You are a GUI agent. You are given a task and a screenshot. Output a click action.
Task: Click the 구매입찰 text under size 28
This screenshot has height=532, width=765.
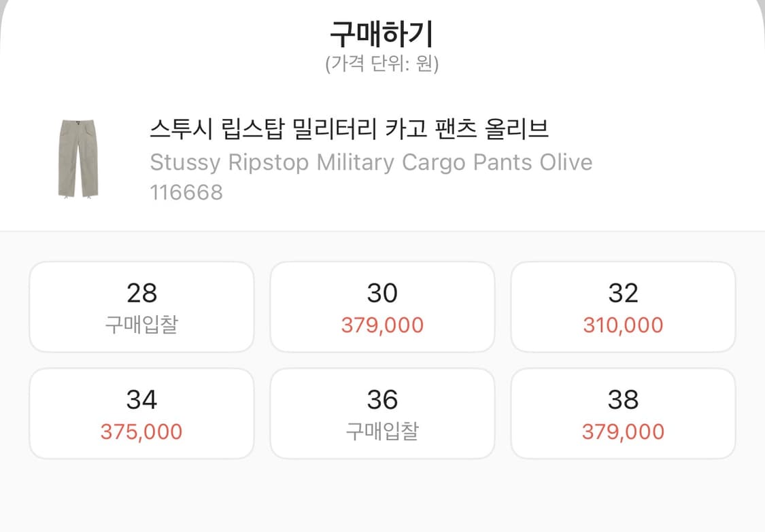(141, 324)
